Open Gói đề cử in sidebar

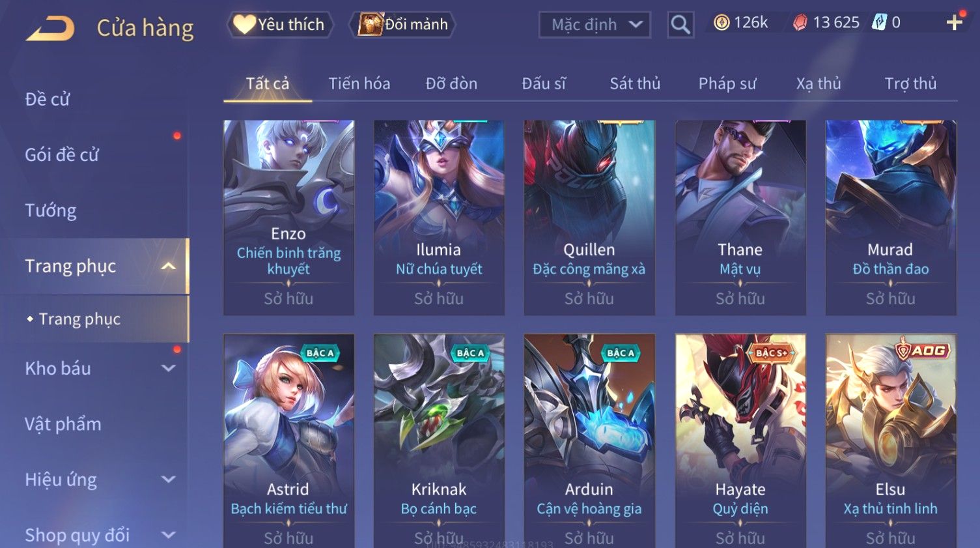(62, 154)
